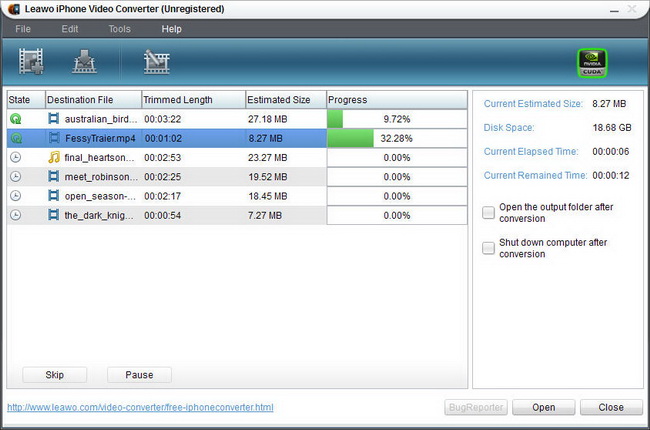Select the australian_bird... file name
Image resolution: width=650 pixels, height=430 pixels.
(101, 119)
